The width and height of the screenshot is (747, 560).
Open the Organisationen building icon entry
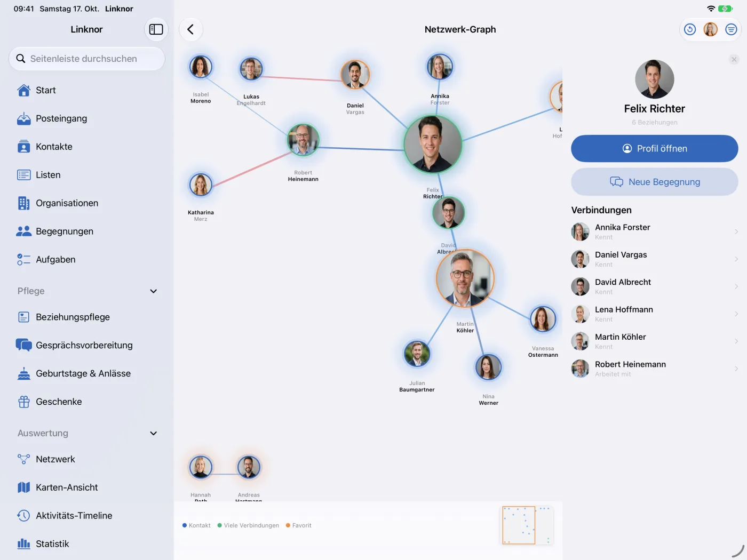(87, 203)
